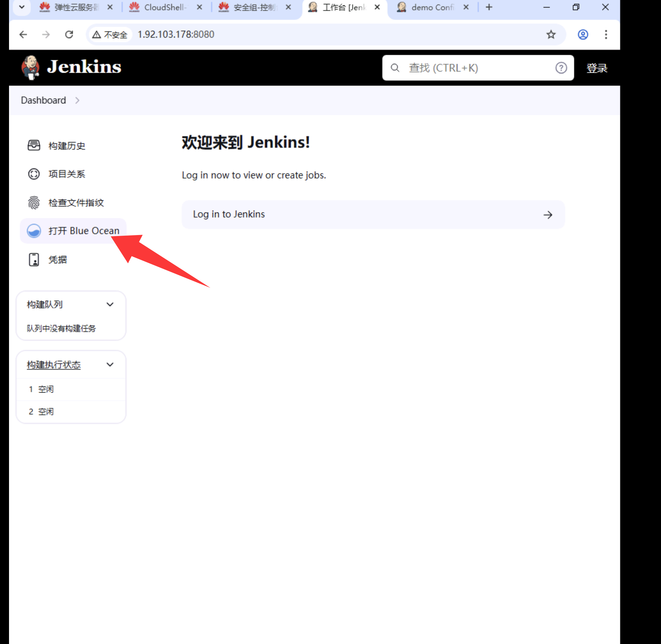Viewport: 661px width, 644px height.
Task: Open 项目关系 project relationship icon
Action: [34, 174]
